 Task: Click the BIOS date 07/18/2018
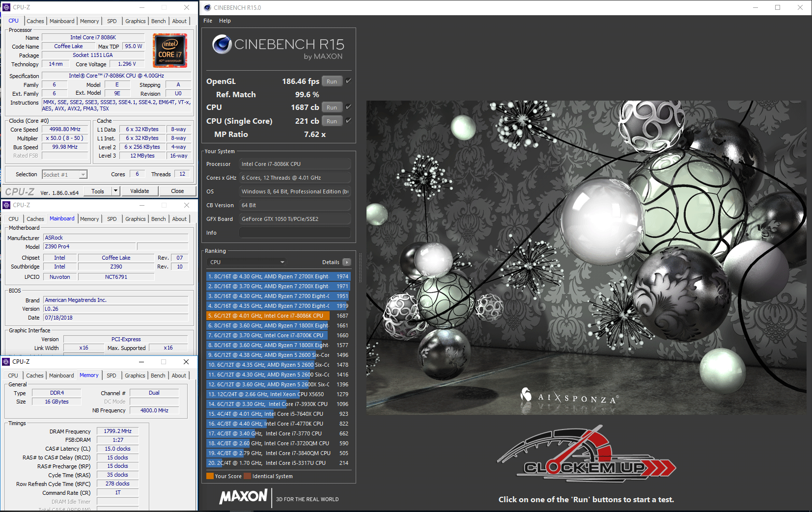pos(116,318)
